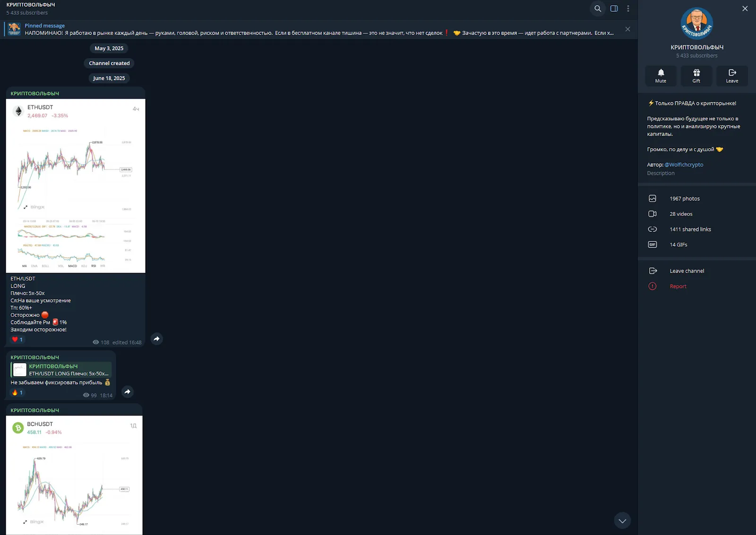Click the Leave icon button in profile

pyautogui.click(x=732, y=76)
